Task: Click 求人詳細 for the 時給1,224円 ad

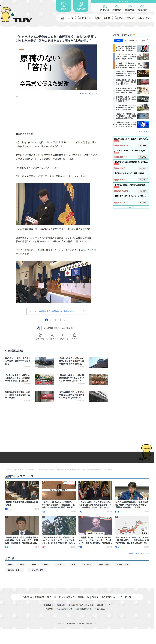Action: click(143, 146)
